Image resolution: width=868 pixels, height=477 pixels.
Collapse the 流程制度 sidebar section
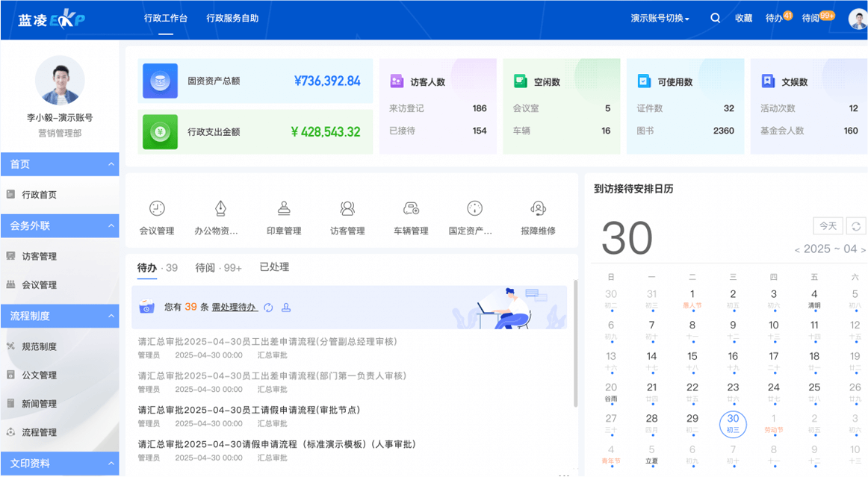(111, 316)
